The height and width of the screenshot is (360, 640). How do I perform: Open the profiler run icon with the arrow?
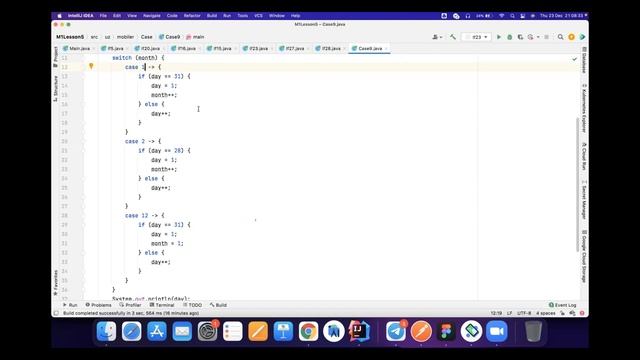(x=530, y=37)
